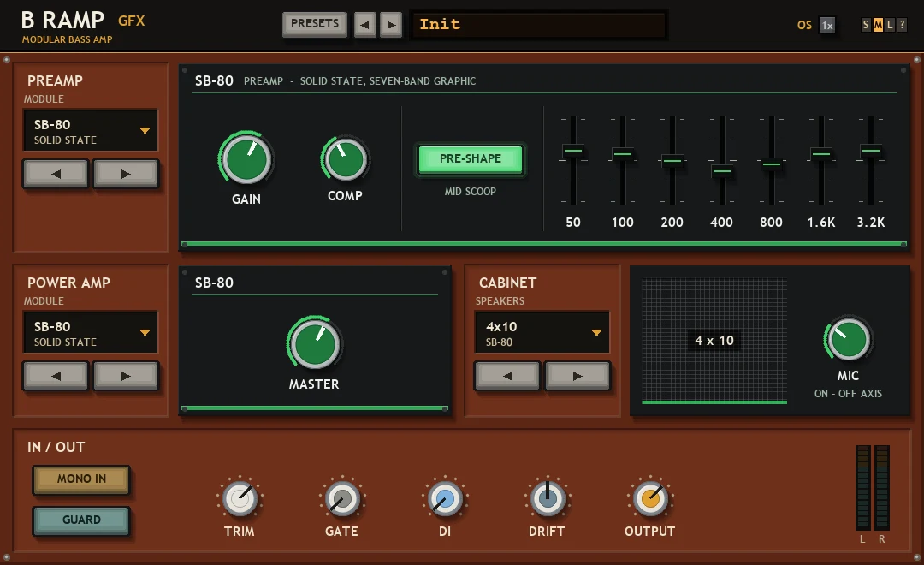Screen dimensions: 924x565
Task: Select large L interface size
Action: [x=890, y=25]
